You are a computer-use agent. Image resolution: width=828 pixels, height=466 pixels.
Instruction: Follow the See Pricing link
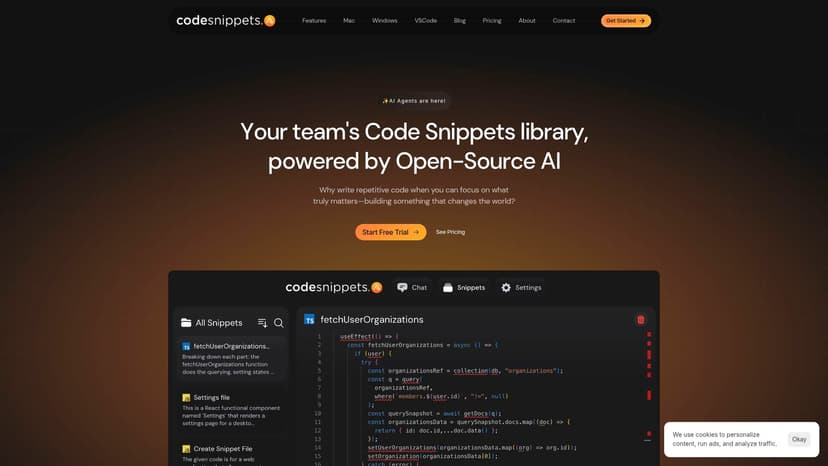pyautogui.click(x=450, y=232)
